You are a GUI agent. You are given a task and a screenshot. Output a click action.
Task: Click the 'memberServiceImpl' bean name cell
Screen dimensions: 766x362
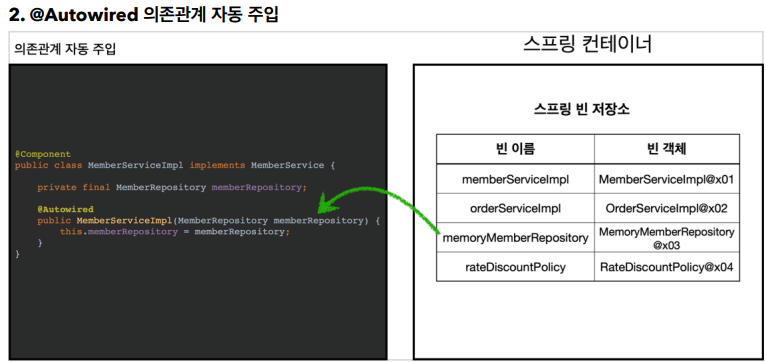click(x=515, y=179)
